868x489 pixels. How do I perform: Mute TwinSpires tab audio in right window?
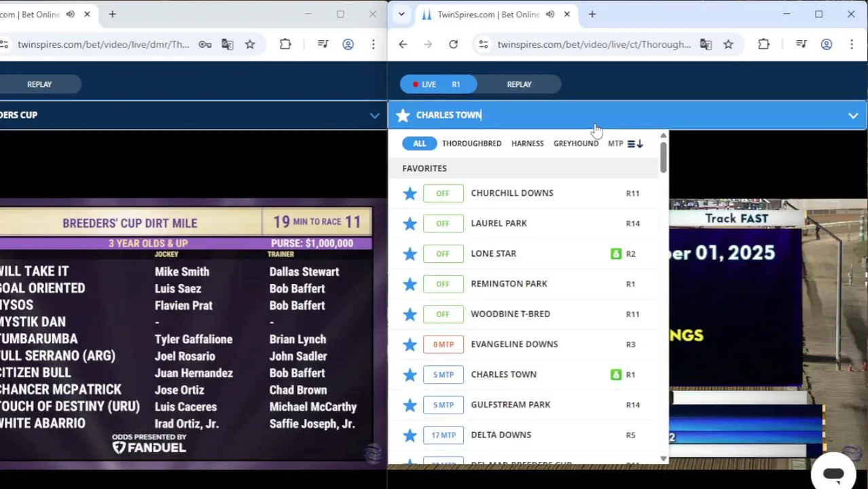click(x=550, y=14)
